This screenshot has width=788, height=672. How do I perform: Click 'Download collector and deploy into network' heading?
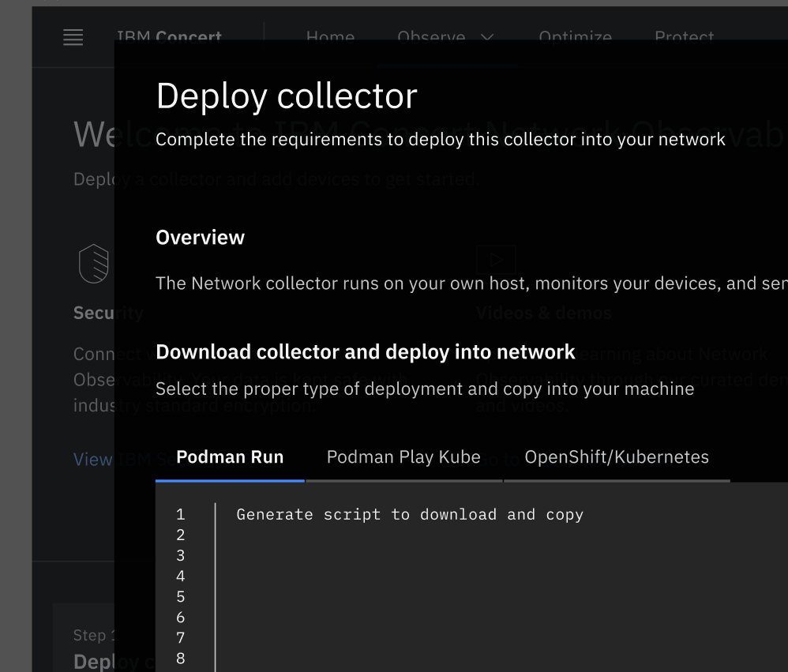coord(366,352)
